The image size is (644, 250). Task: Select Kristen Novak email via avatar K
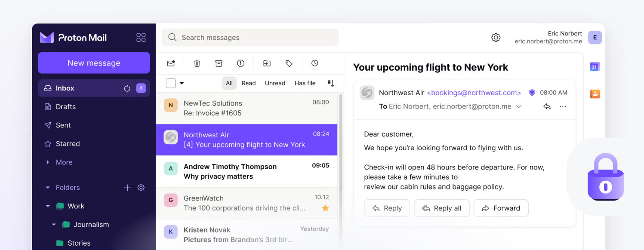tap(171, 232)
